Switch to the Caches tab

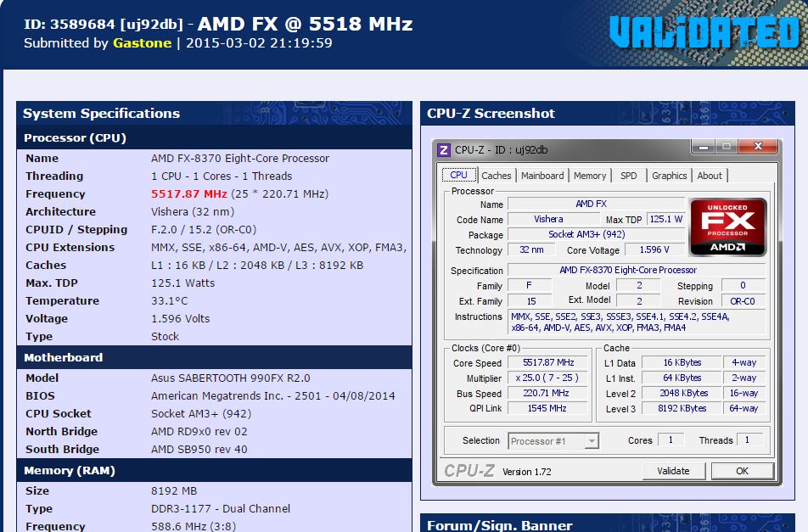[x=497, y=176]
